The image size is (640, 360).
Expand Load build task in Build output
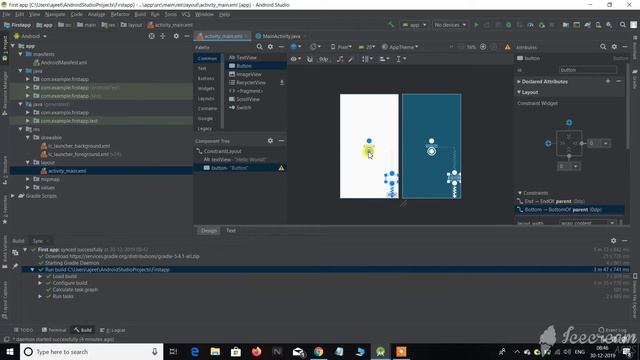point(40,276)
